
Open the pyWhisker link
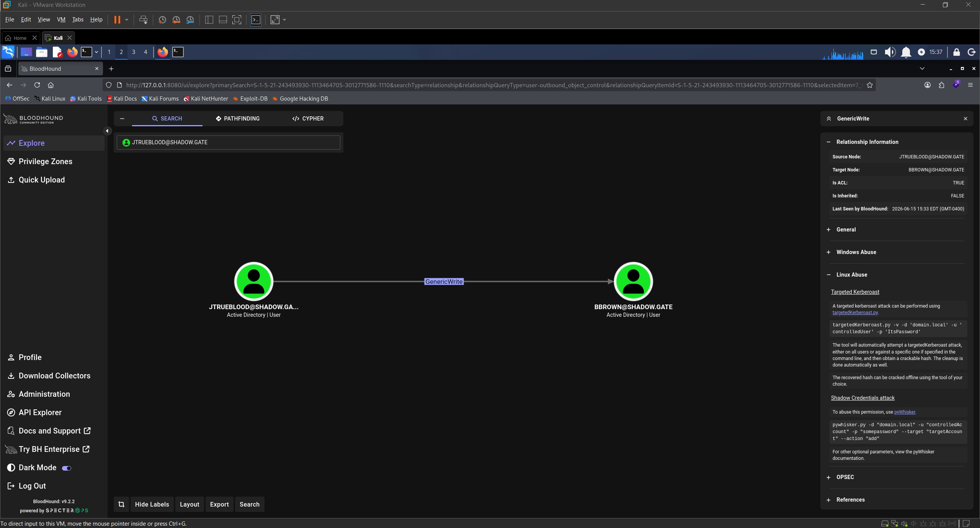click(x=905, y=412)
